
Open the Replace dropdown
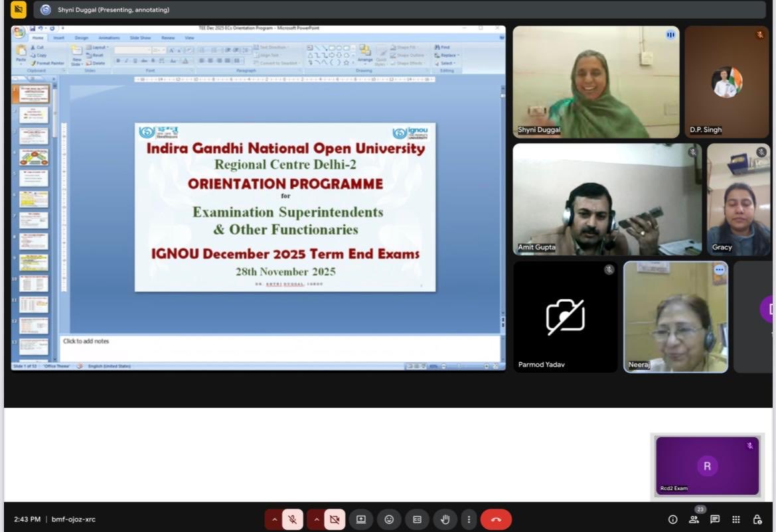(447, 55)
